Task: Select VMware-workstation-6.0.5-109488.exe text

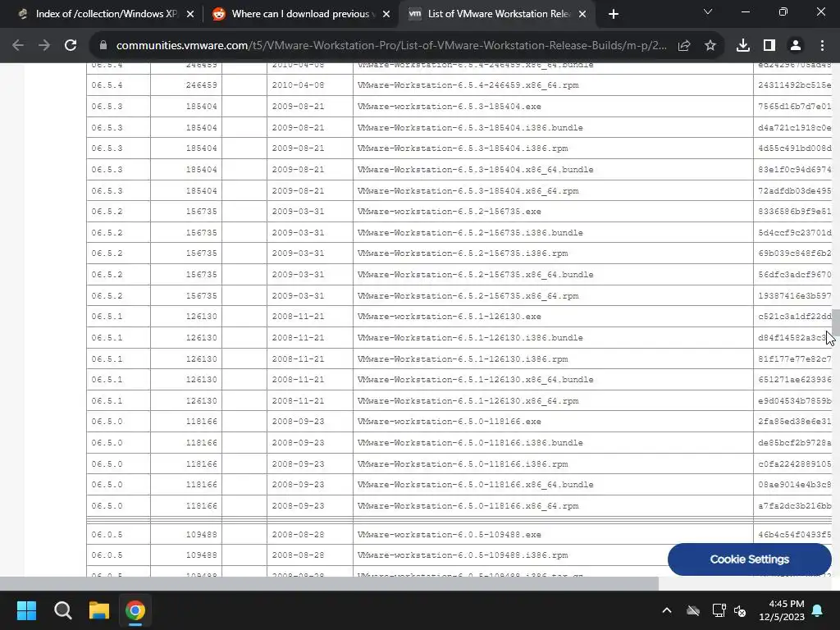Action: (x=449, y=535)
